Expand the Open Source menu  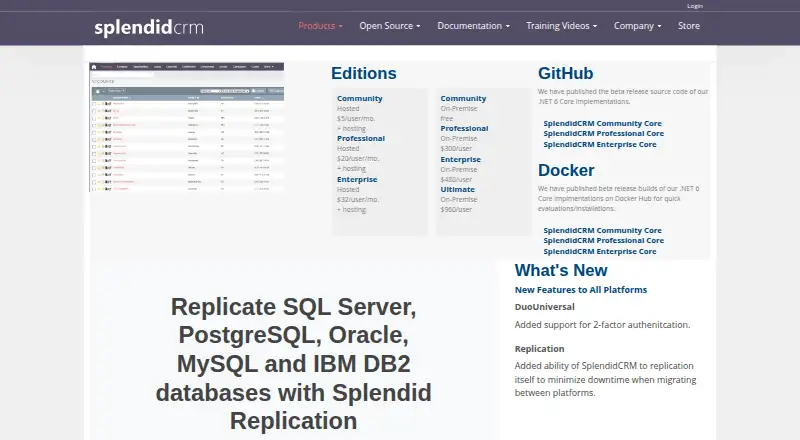pos(390,26)
